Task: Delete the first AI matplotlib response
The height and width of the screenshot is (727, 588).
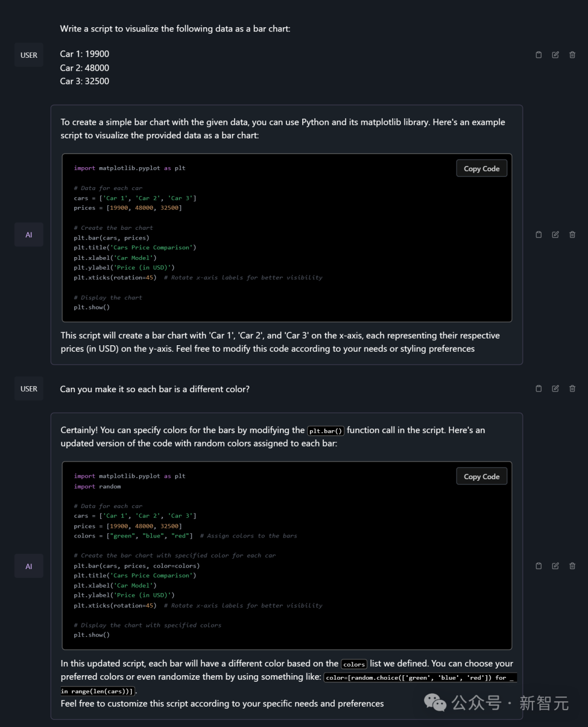Action: pos(572,235)
